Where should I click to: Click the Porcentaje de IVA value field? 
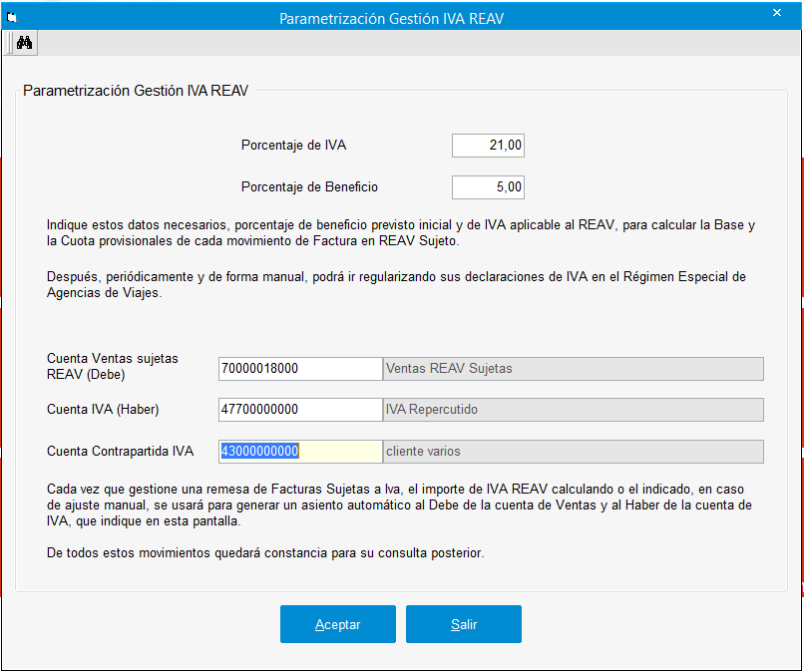[x=488, y=146]
